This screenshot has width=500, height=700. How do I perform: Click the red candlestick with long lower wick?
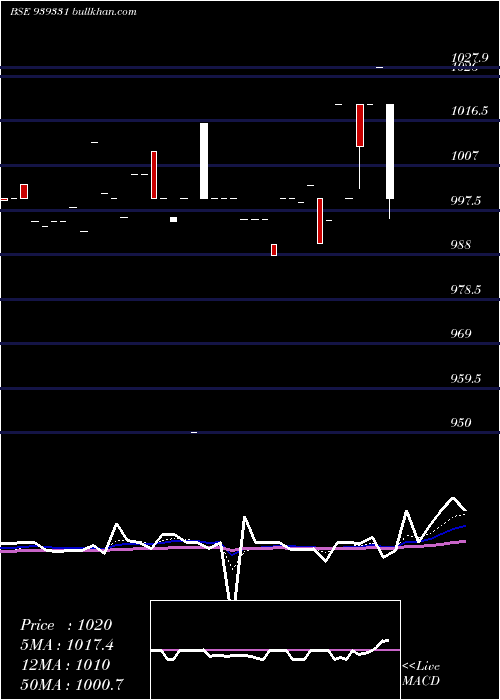pyautogui.click(x=360, y=146)
